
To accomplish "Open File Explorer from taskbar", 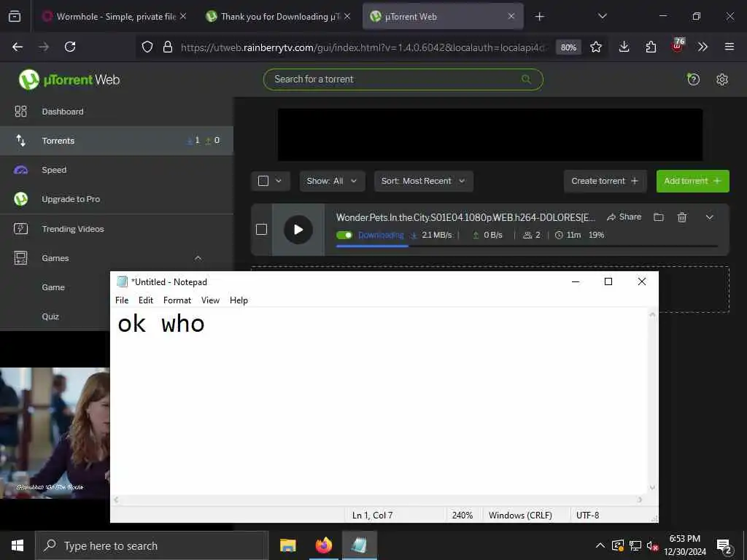I will [287, 545].
